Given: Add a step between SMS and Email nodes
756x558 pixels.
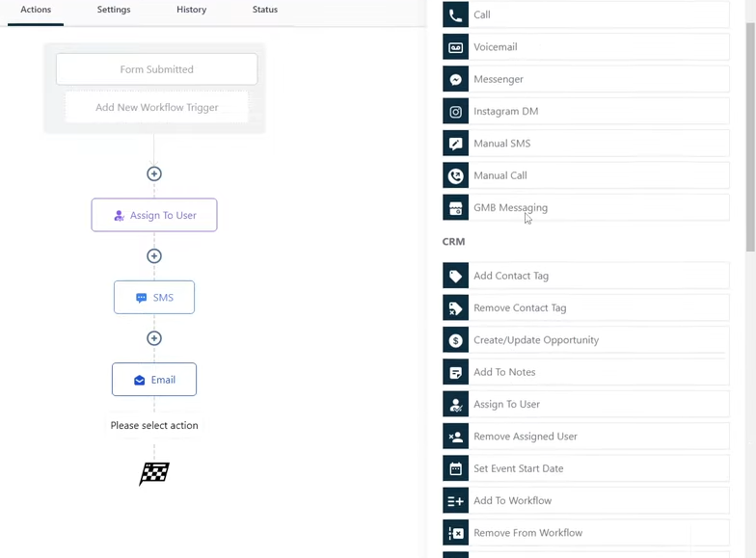Looking at the screenshot, I should coord(154,338).
